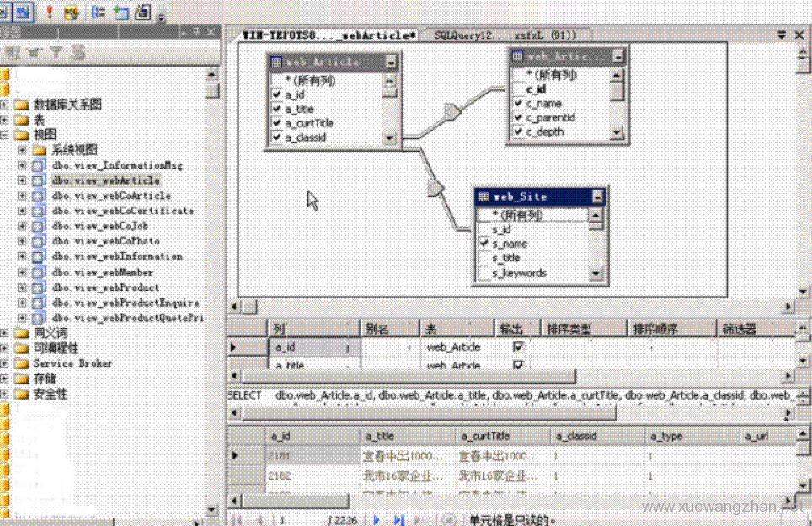Viewport: 812px width, 526px height.
Task: Collapse the web_Site table window
Action: (597, 196)
